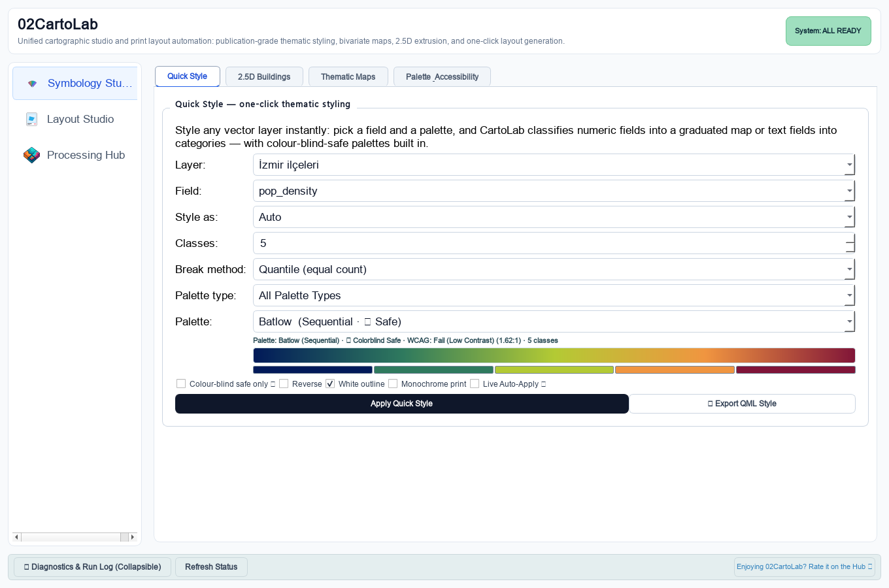Viewport: 889px width, 588px height.
Task: Export the QML Style file
Action: 742,404
